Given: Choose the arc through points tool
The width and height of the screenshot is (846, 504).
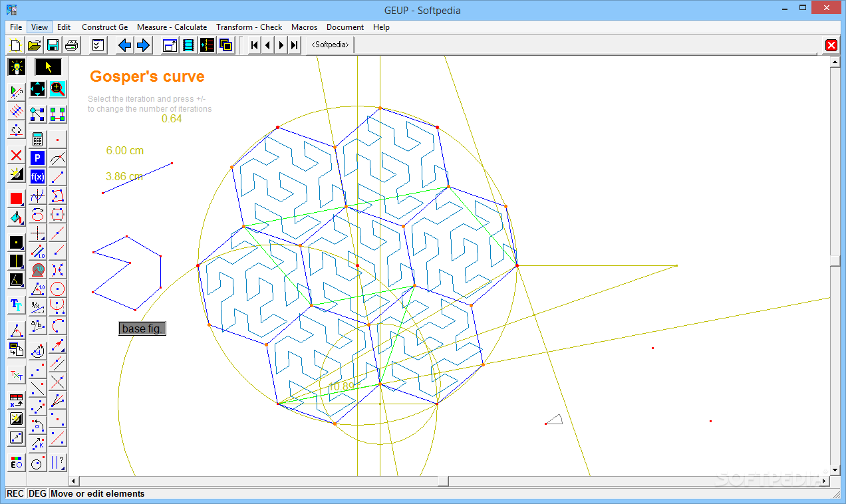Looking at the screenshot, I should [58, 326].
